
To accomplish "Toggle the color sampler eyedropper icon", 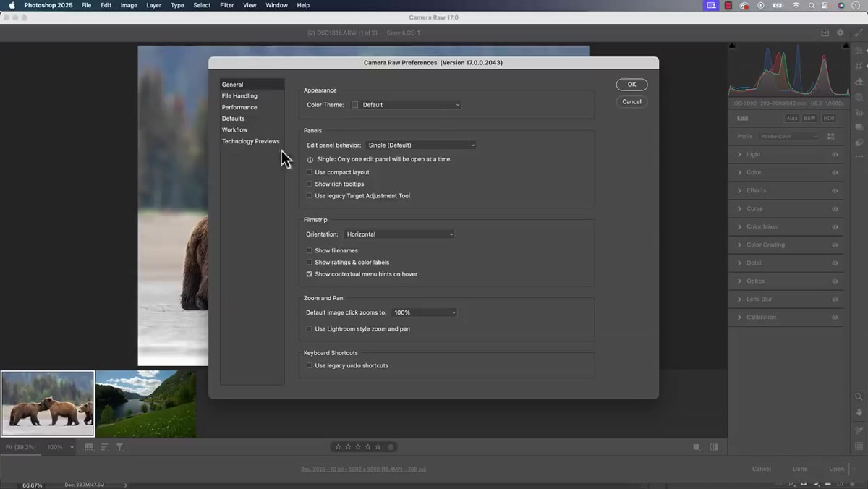I will click(x=859, y=430).
